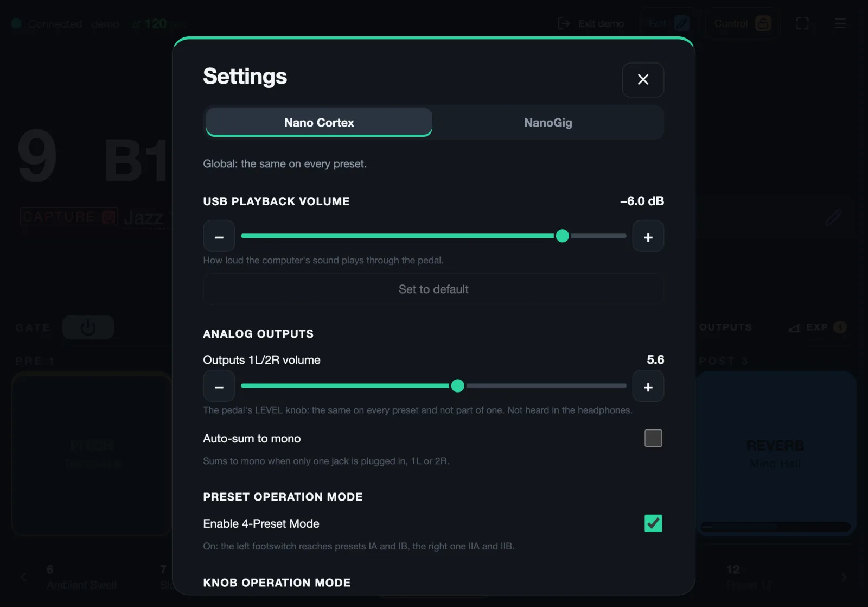Open the NanoGig settings tab
Screen dimensions: 868x607
[548, 122]
